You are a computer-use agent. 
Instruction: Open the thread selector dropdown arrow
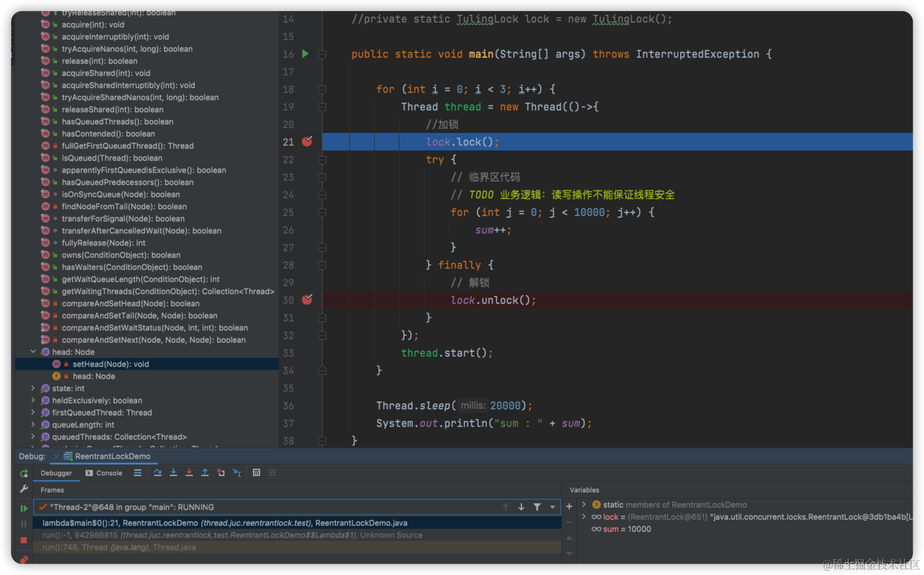[x=552, y=507]
